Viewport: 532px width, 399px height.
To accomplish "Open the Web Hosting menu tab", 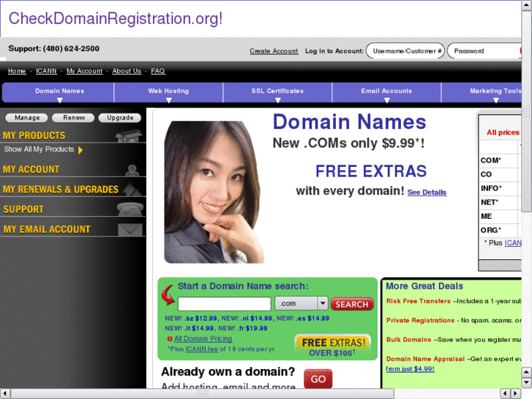I will coord(168,92).
